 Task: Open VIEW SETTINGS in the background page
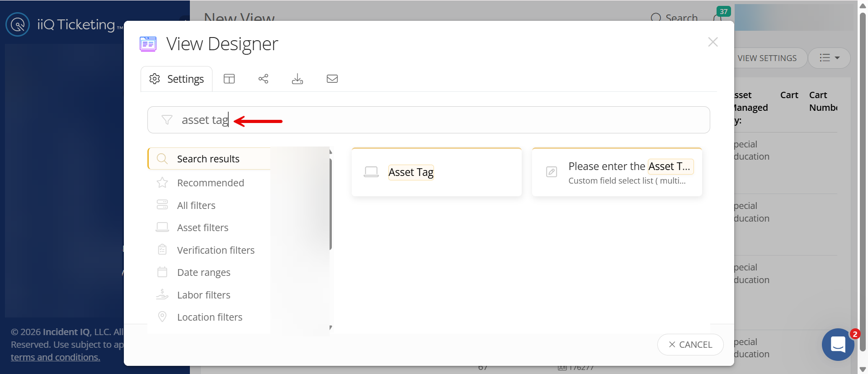click(x=767, y=58)
